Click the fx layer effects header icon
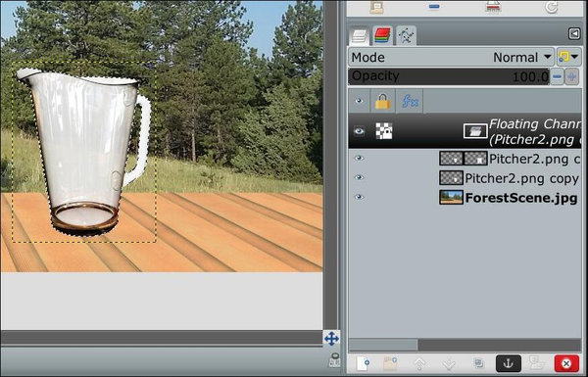The width and height of the screenshot is (588, 377). [410, 101]
